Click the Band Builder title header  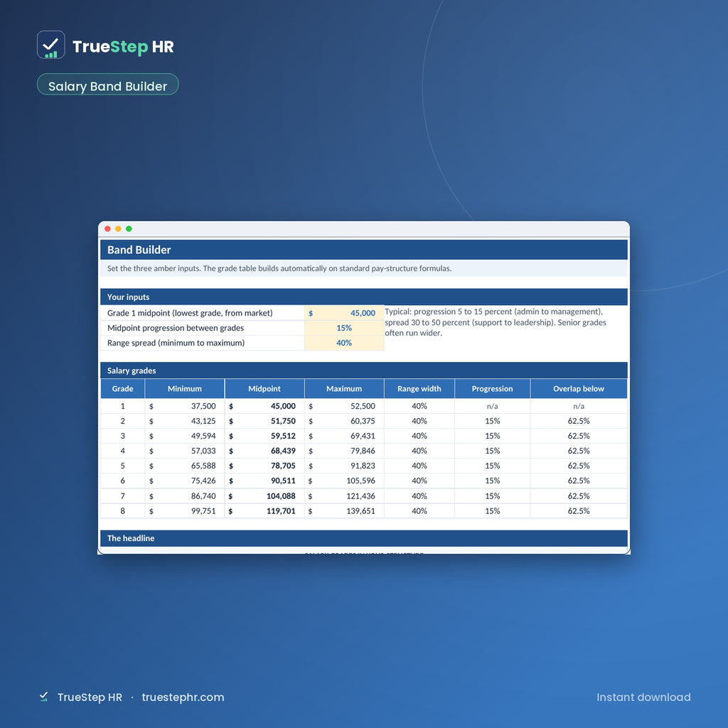click(x=363, y=250)
